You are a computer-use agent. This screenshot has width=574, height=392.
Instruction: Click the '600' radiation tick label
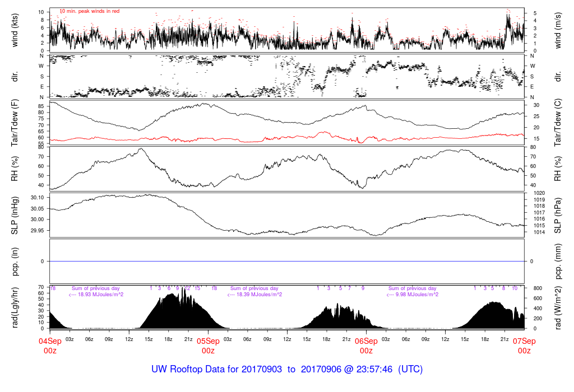(538, 298)
